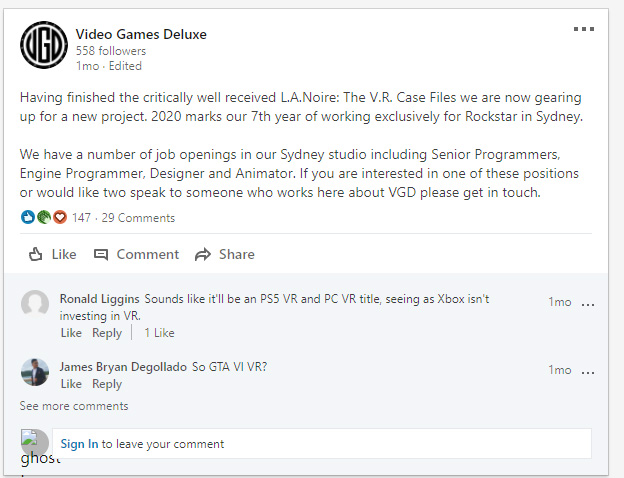Click the leave your comment input box
Screen dimensions: 624x478
(x=322, y=443)
